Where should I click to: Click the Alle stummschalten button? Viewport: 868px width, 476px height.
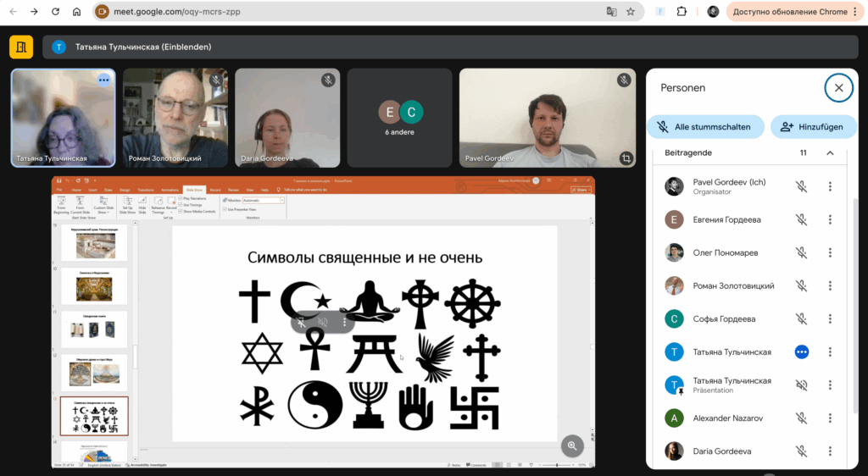[x=705, y=127]
